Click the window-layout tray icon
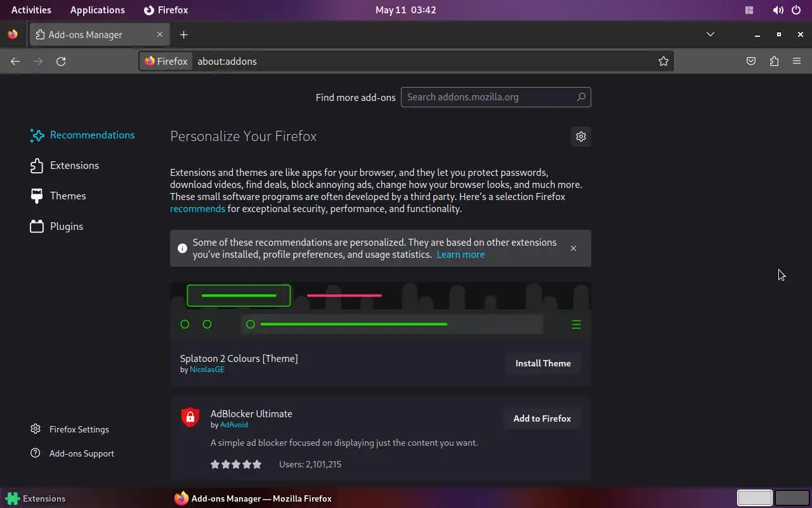 (x=749, y=10)
